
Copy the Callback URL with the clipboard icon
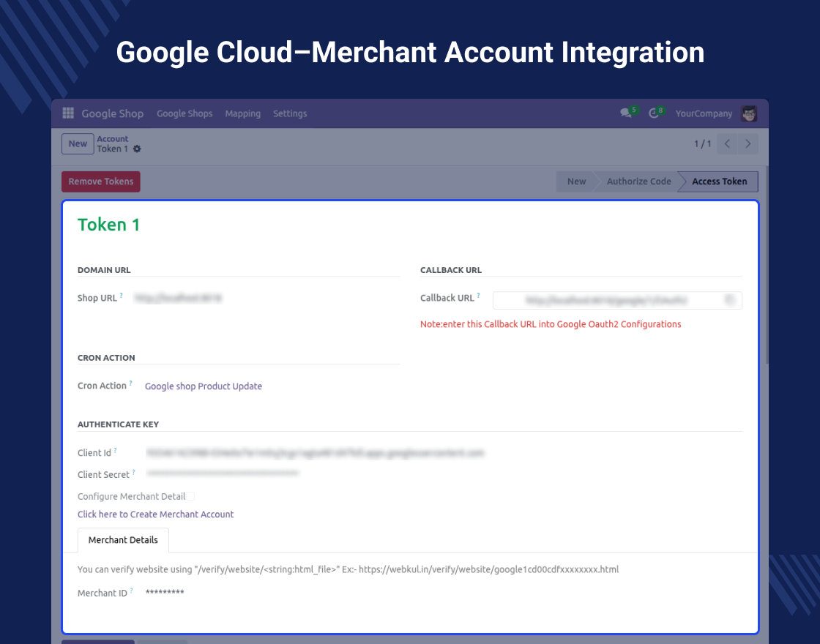pyautogui.click(x=729, y=300)
